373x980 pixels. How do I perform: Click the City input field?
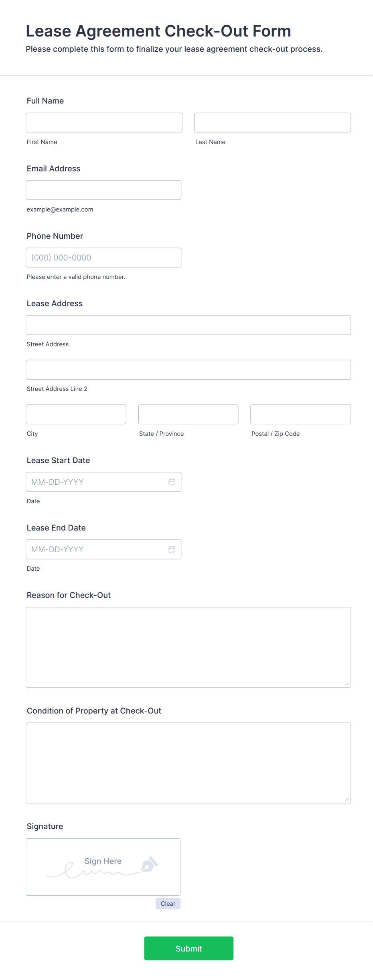76,414
